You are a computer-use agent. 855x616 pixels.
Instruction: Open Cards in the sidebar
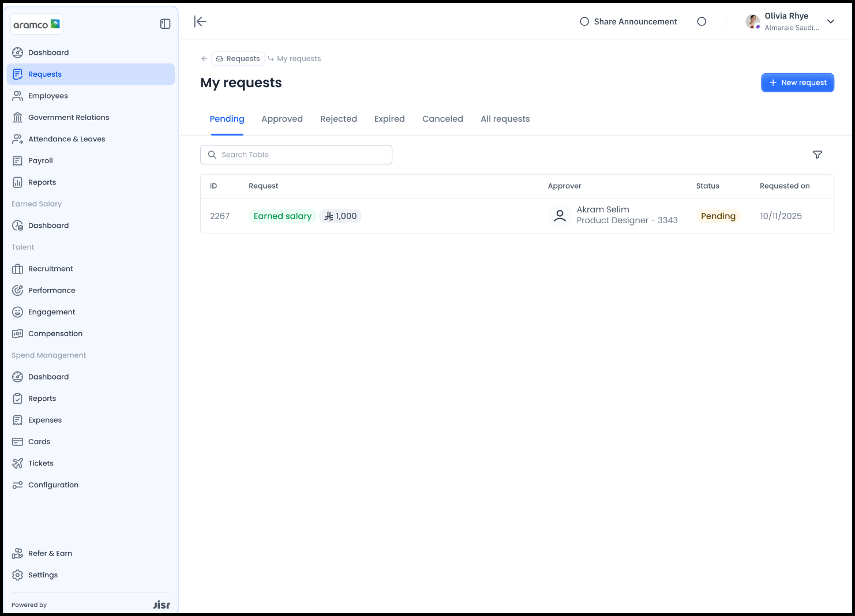point(39,442)
